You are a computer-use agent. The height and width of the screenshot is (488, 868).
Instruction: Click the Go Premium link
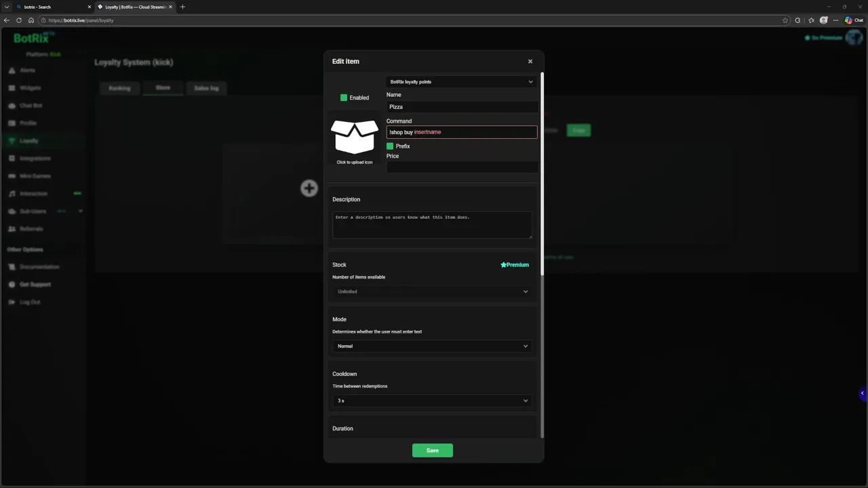823,38
